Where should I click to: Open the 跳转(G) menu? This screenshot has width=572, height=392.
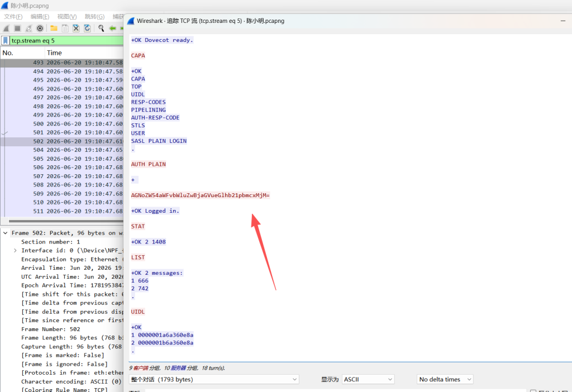[94, 16]
